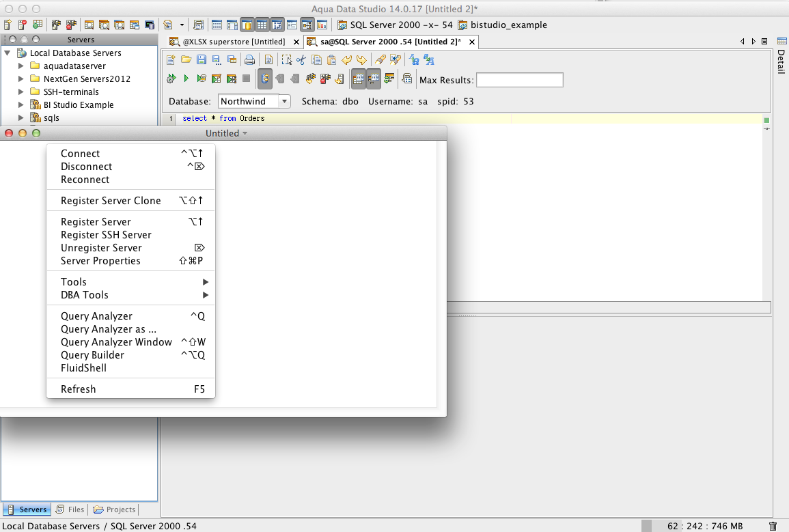
Task: Toggle the tree results view button beside grid
Action: coord(374,79)
